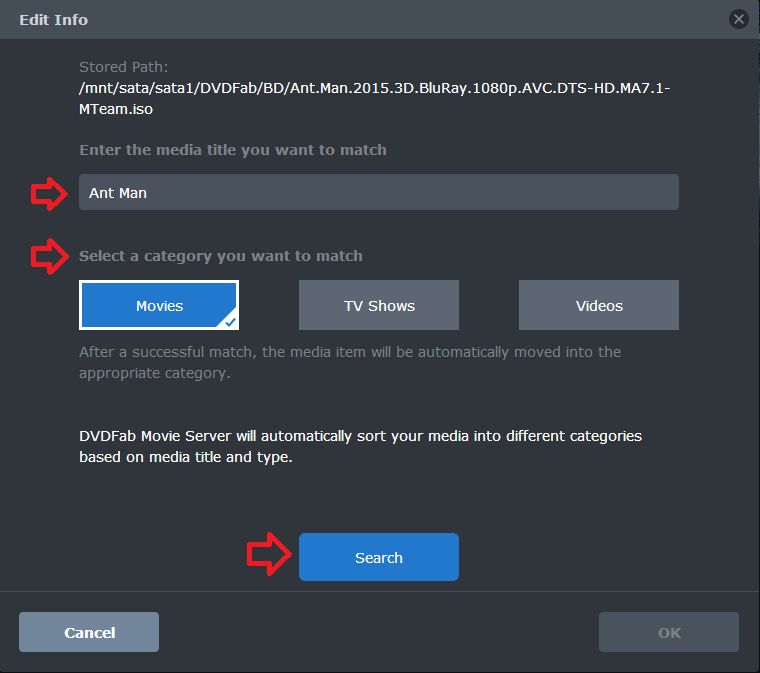Select the Movies category
The width and height of the screenshot is (760, 673).
coord(159,305)
